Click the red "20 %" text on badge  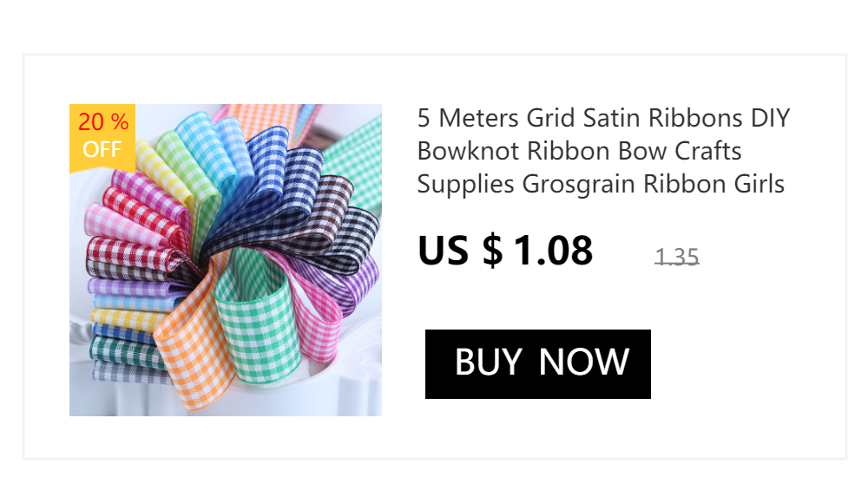click(103, 122)
